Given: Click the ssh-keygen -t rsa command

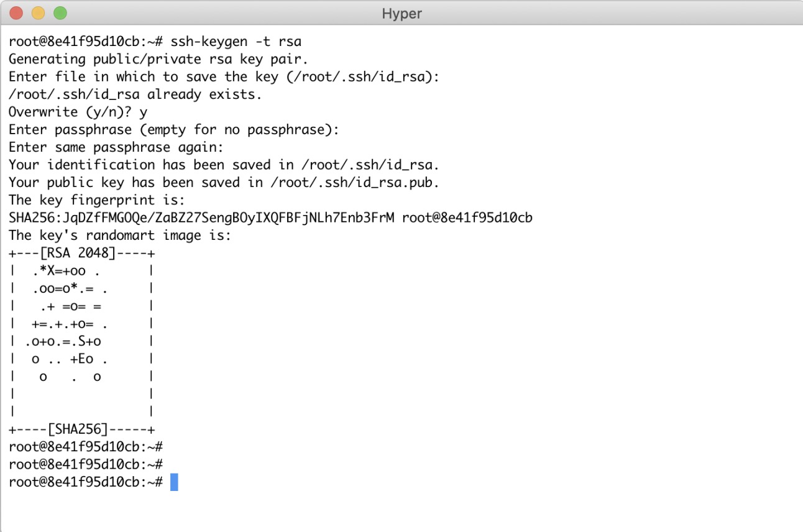Looking at the screenshot, I should coord(236,42).
